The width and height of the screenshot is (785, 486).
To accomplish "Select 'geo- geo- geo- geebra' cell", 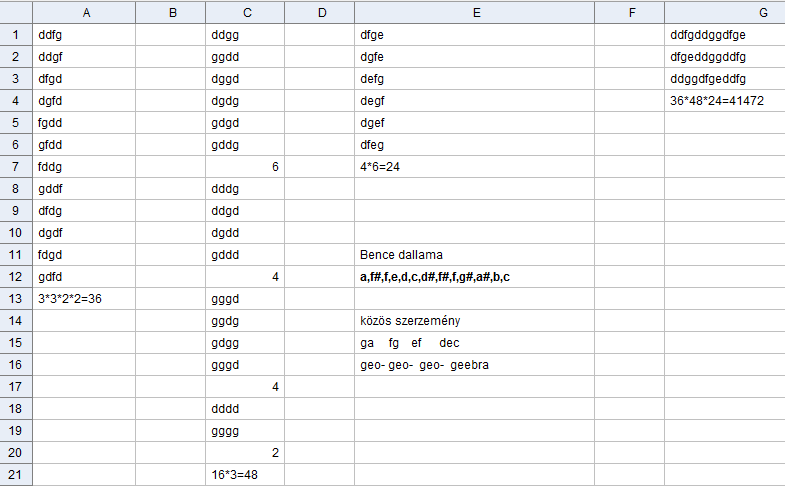I will tap(475, 364).
